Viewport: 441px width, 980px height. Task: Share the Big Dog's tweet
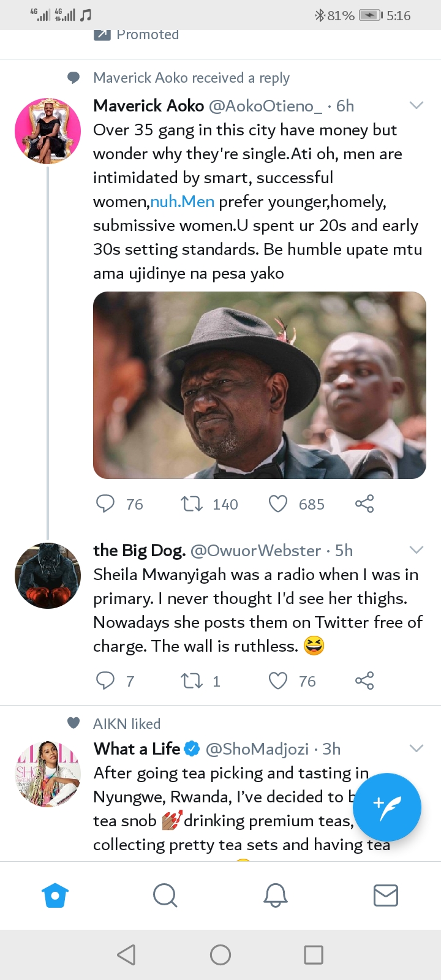(x=364, y=680)
